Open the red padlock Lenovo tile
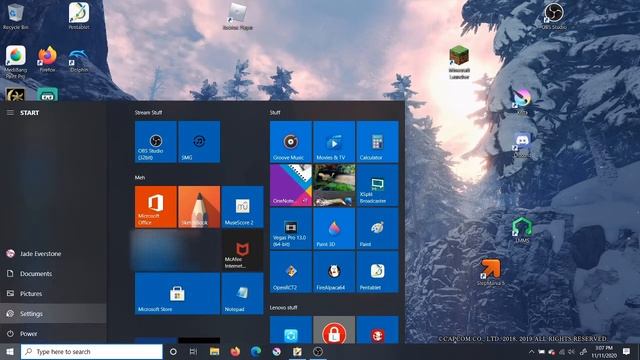 click(334, 330)
